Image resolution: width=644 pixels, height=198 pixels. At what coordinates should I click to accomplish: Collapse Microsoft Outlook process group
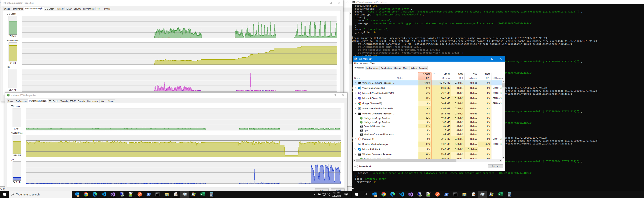pos(355,149)
